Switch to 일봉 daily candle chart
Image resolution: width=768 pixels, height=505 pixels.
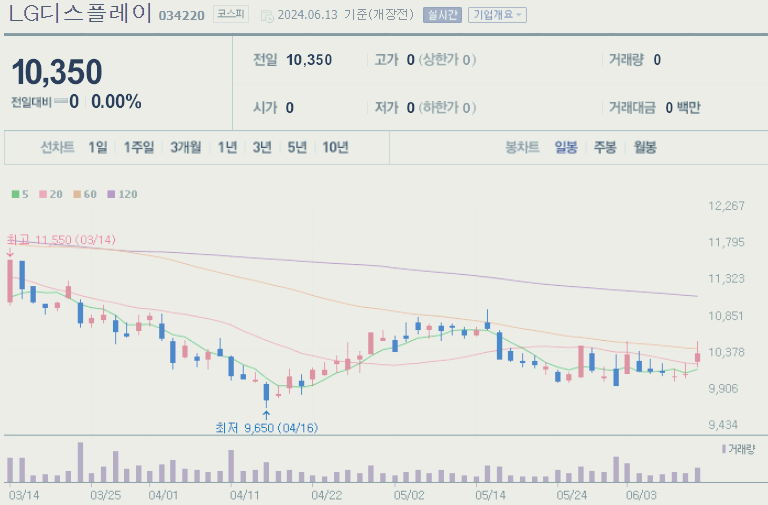566,147
